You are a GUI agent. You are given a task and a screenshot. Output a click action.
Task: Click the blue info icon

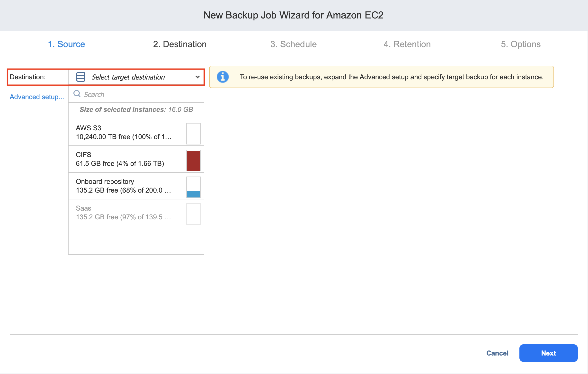point(223,77)
